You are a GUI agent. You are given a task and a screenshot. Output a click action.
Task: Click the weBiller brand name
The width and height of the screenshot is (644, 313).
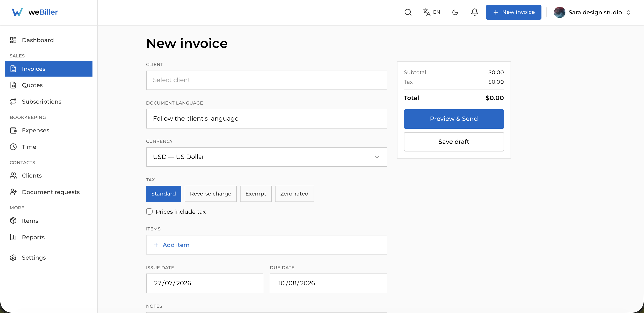pos(43,12)
